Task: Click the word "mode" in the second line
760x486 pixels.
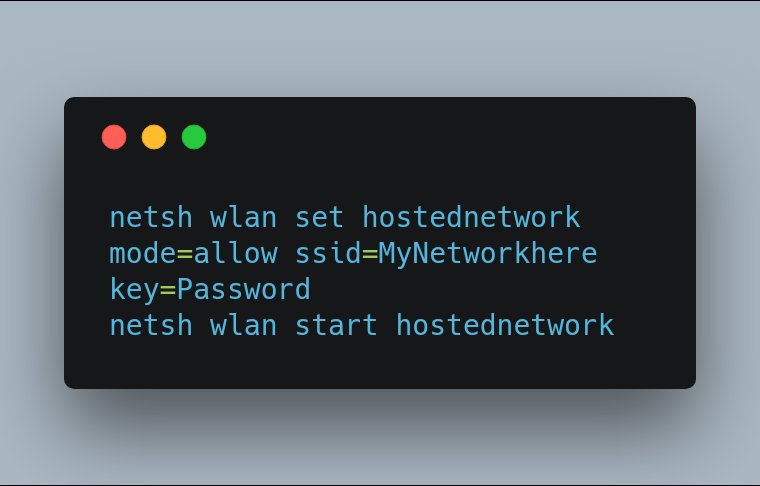Action: pyautogui.click(x=142, y=253)
